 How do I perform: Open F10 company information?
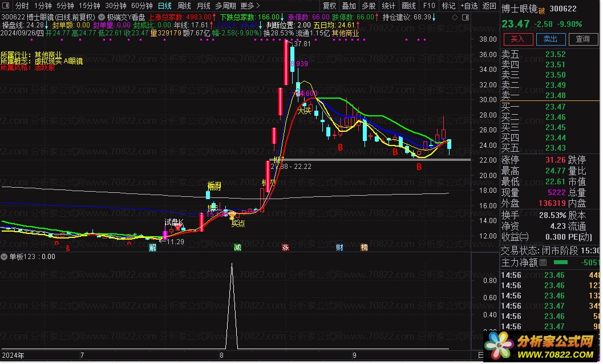[429, 6]
